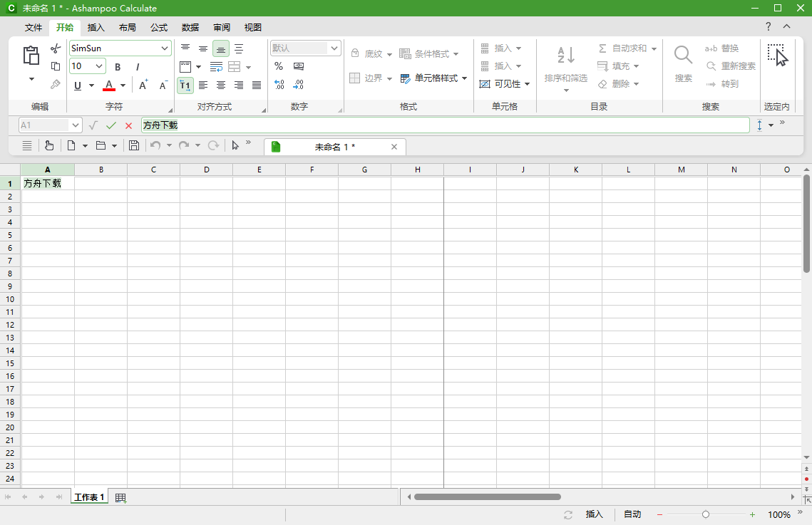The width and height of the screenshot is (812, 525).
Task: Click the large Paste clipboard icon
Action: click(x=31, y=56)
